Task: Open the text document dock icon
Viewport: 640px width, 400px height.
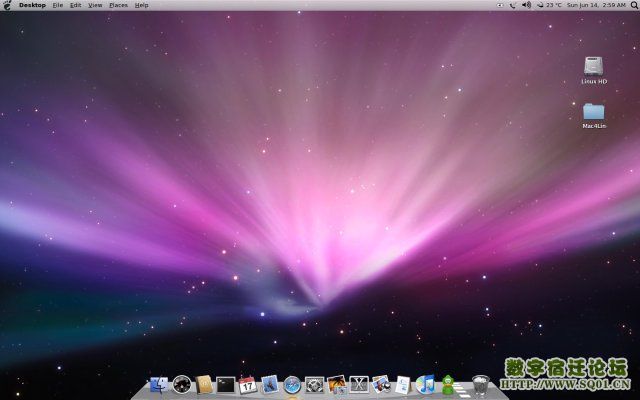Action: 403,385
